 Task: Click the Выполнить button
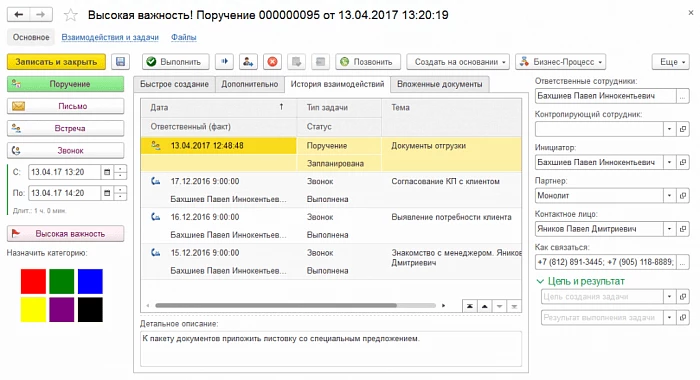point(176,62)
